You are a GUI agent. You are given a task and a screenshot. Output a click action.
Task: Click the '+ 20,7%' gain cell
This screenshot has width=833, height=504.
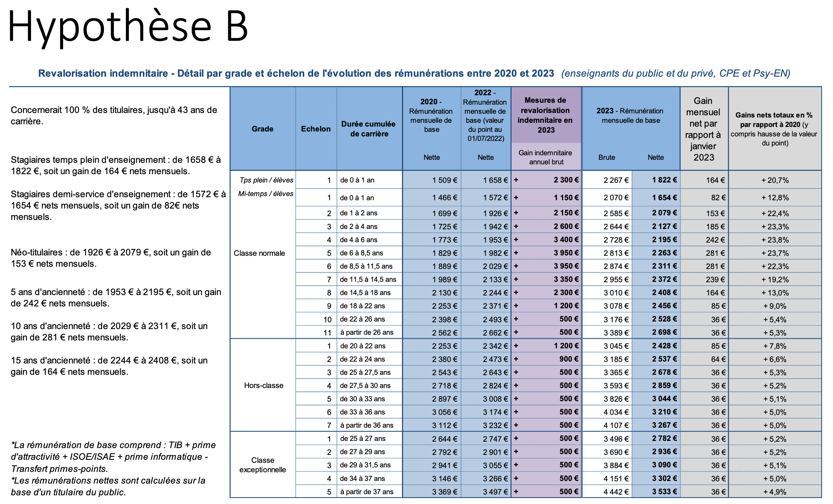(775, 180)
